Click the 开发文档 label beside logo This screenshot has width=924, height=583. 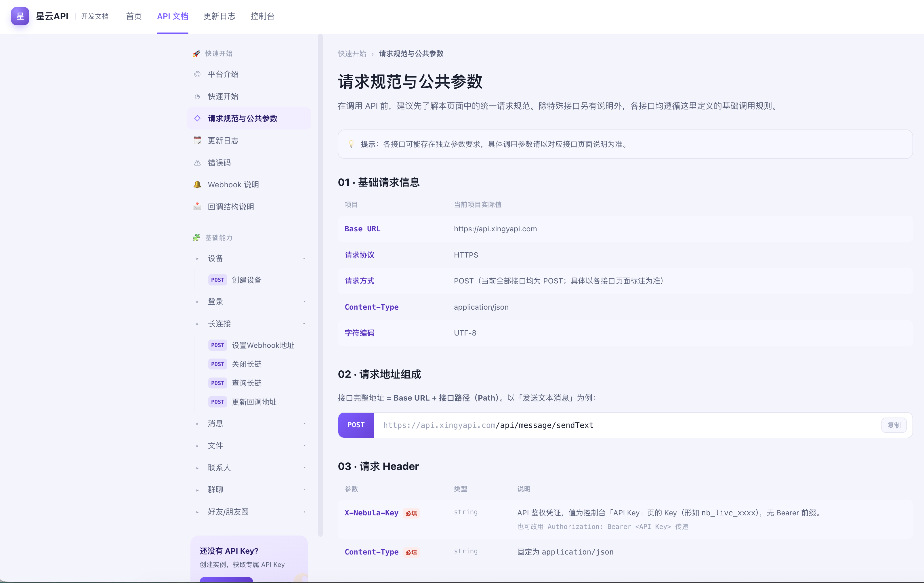point(95,16)
